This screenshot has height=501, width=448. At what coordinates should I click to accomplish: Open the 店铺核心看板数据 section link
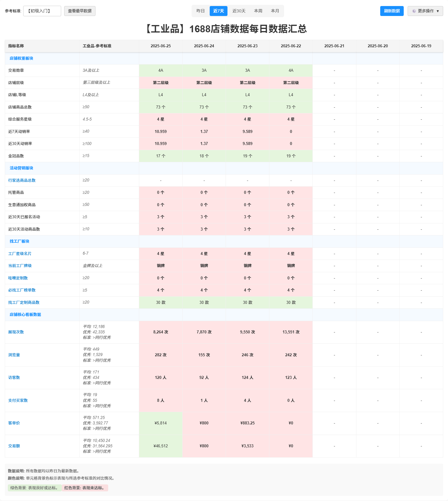pyautogui.click(x=25, y=314)
